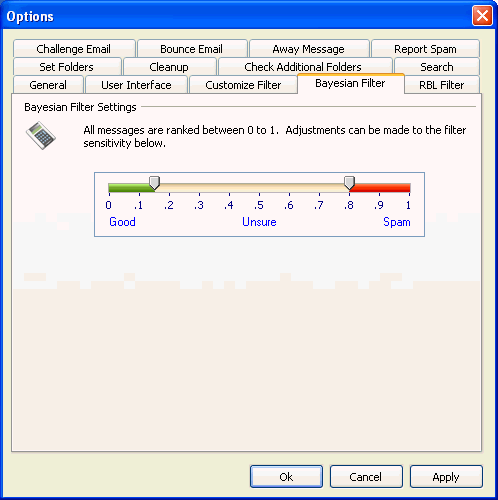The height and width of the screenshot is (500, 498).
Task: Open the Challenge Email tab
Action: pyautogui.click(x=74, y=49)
